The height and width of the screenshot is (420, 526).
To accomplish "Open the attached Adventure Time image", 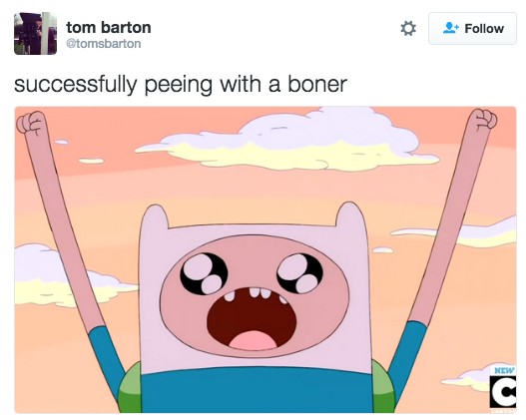I will click(265, 259).
